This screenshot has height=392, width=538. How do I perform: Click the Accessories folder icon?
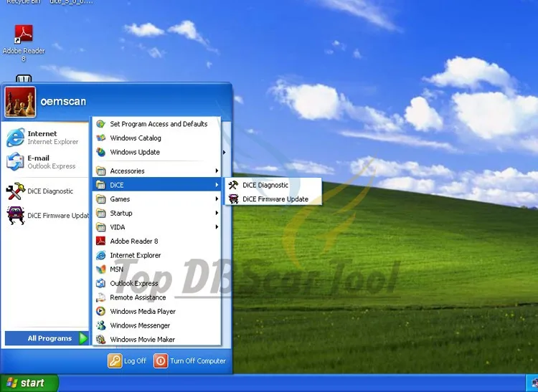(100, 171)
